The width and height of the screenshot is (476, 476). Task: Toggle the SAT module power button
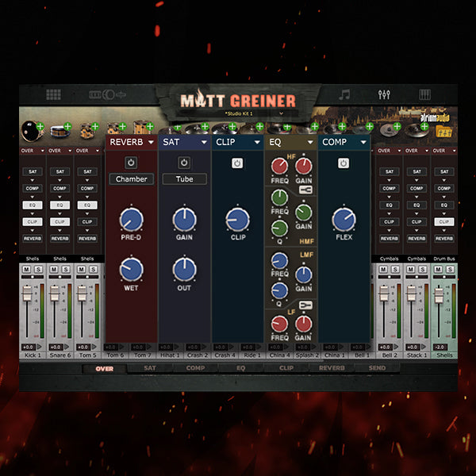click(184, 163)
